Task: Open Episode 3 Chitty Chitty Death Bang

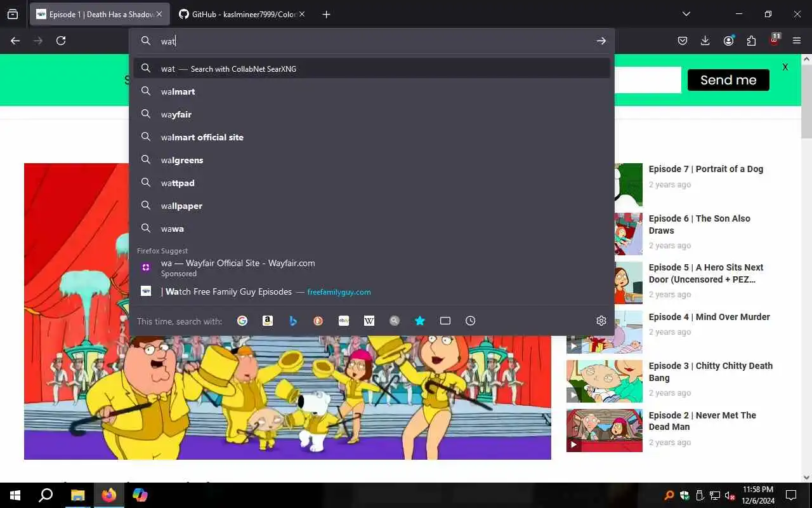Action: coord(710,371)
